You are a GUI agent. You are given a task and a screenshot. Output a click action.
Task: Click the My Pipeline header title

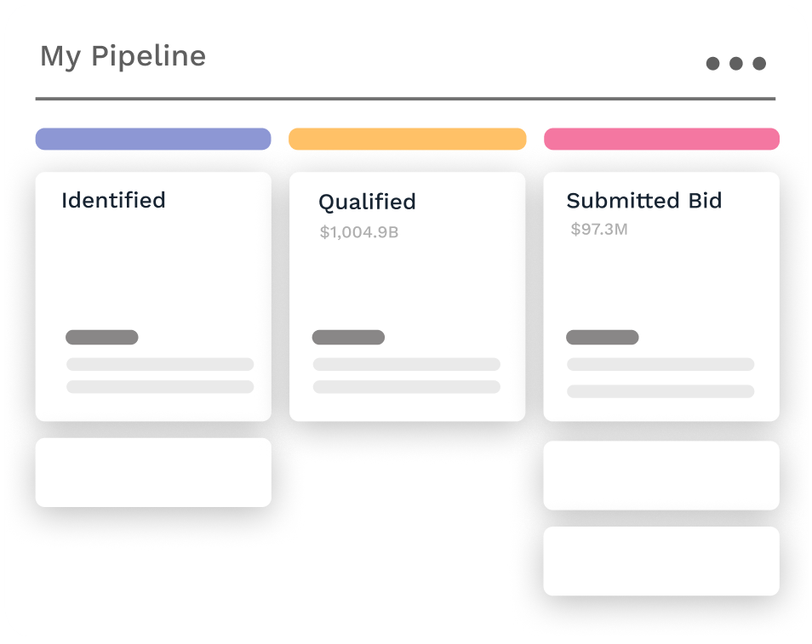pyautogui.click(x=123, y=57)
